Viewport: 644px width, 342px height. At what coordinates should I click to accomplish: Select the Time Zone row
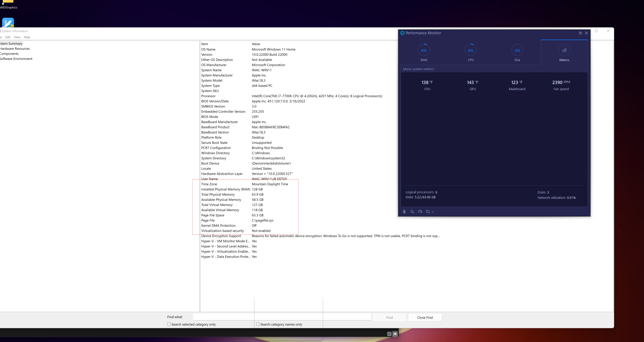(245, 184)
